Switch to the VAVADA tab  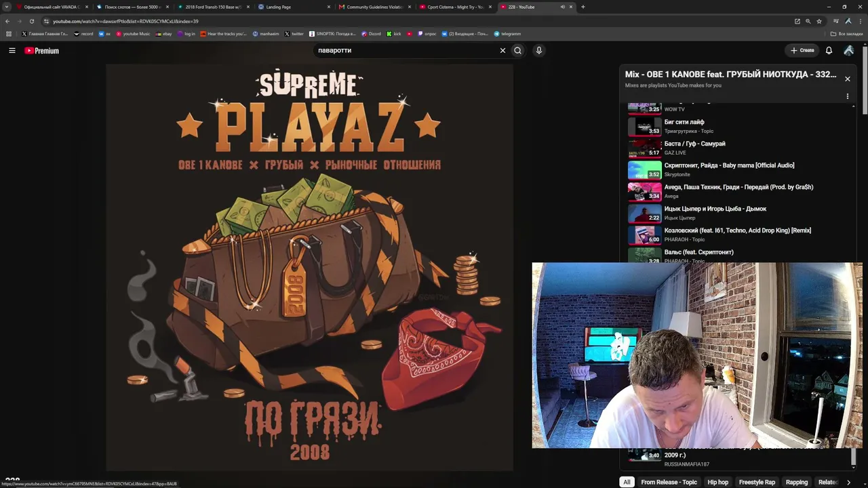52,7
